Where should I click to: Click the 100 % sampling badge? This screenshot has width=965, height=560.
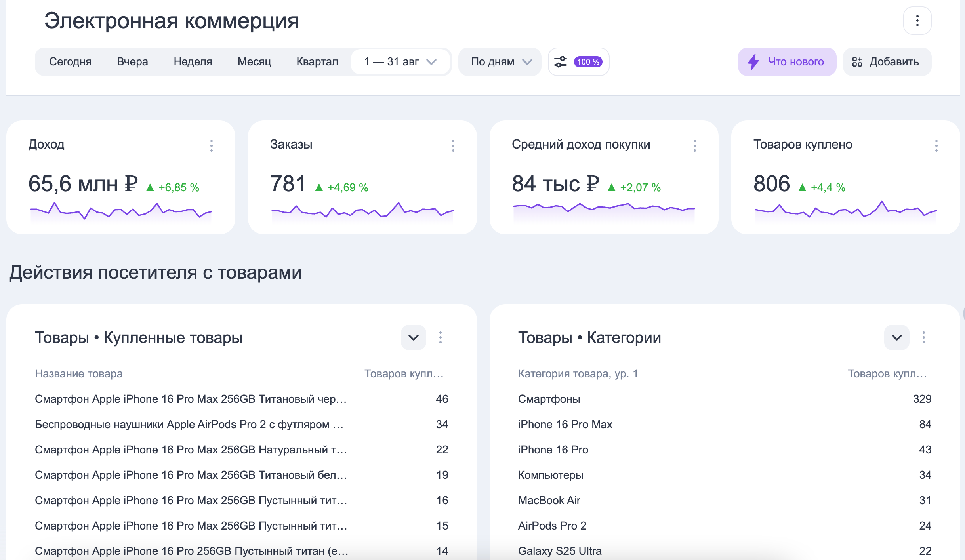pyautogui.click(x=588, y=61)
